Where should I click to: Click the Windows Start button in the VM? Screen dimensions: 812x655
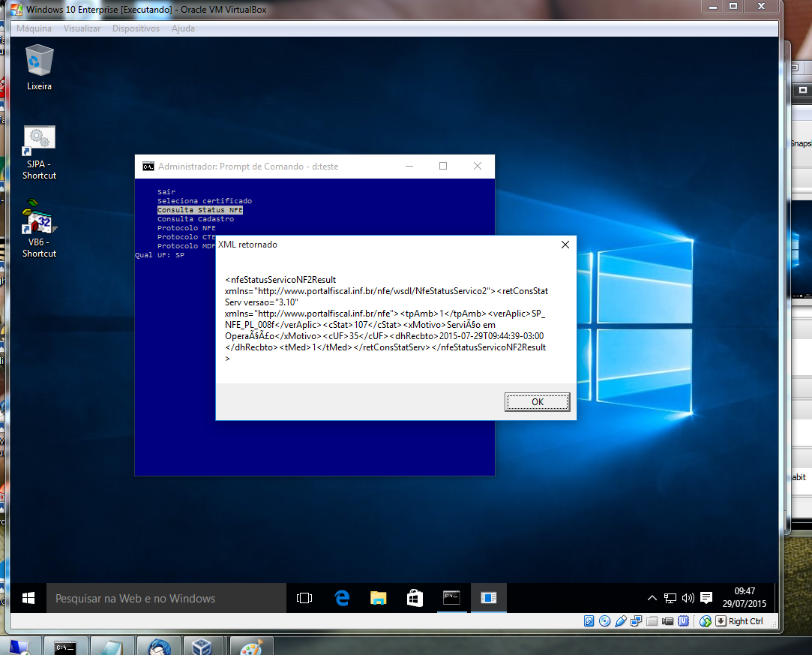(x=28, y=598)
